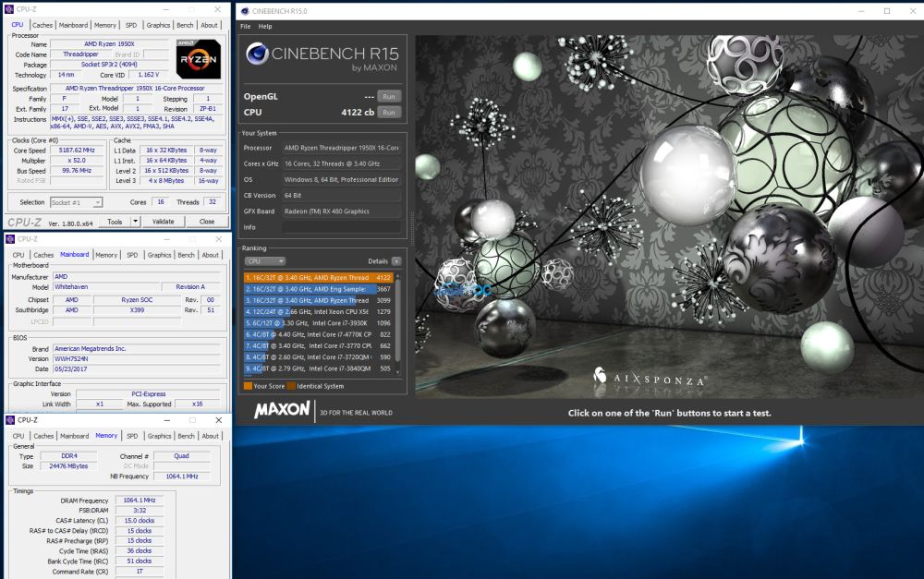This screenshot has width=924, height=579.
Task: Click the ranking list scrollbar down arrow
Action: [398, 367]
